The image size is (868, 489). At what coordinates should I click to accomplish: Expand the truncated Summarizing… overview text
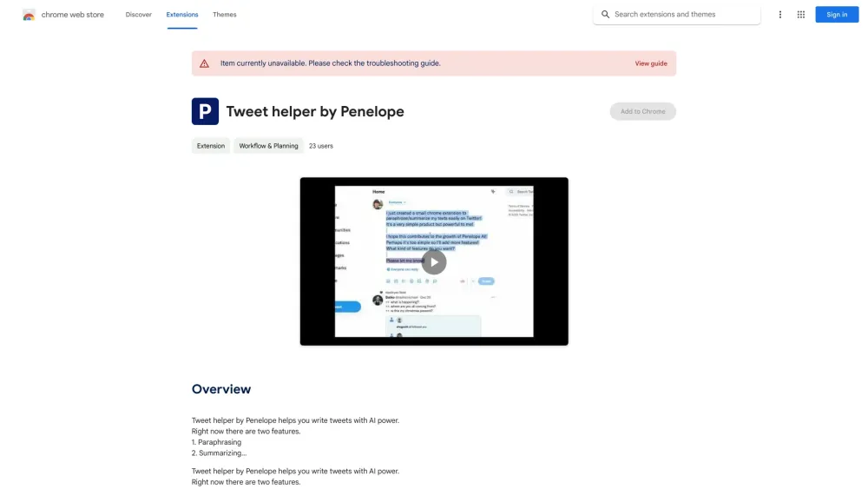[x=220, y=453]
